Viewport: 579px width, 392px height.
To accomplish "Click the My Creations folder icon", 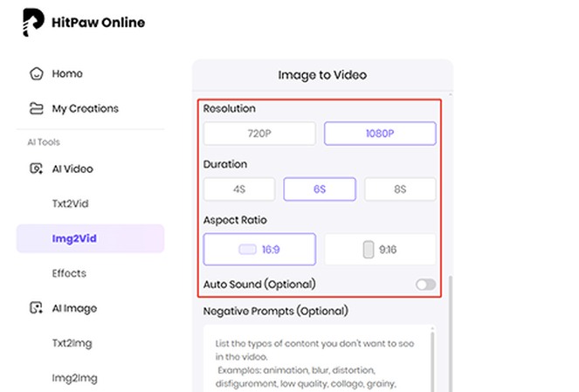I will 36,108.
